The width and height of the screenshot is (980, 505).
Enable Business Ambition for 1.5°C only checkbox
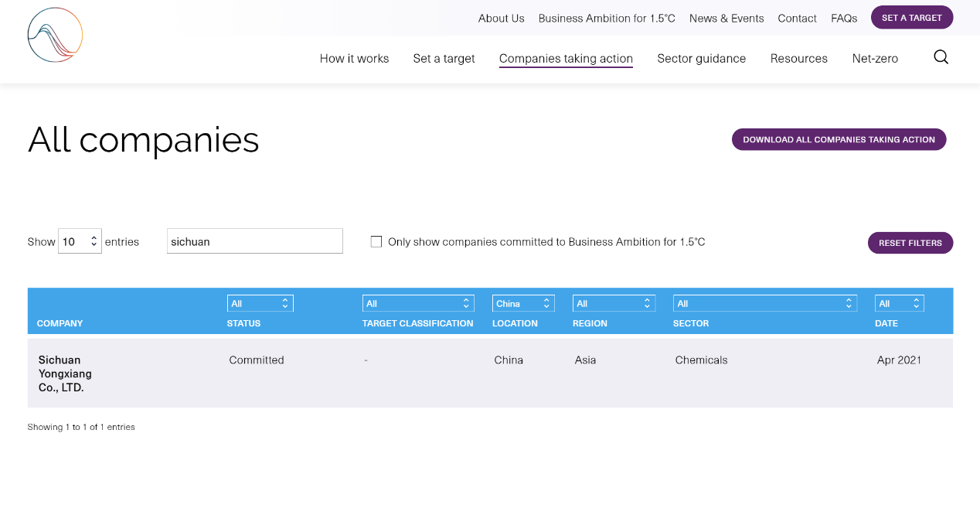[376, 242]
